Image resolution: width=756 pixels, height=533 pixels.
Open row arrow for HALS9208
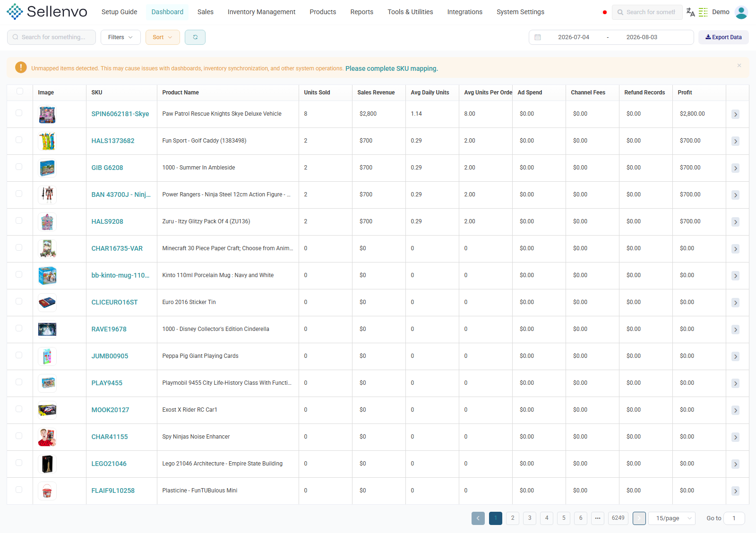click(x=735, y=222)
